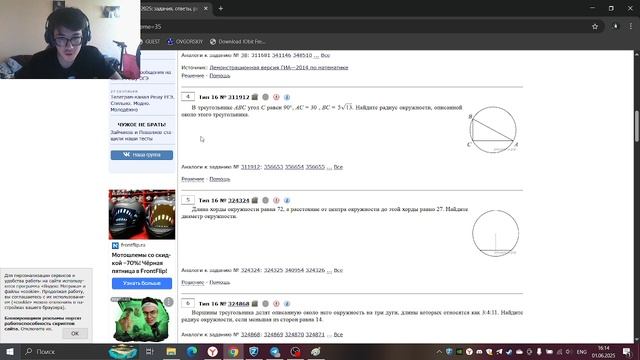Launch File Explorer from taskbar

(x=171, y=351)
